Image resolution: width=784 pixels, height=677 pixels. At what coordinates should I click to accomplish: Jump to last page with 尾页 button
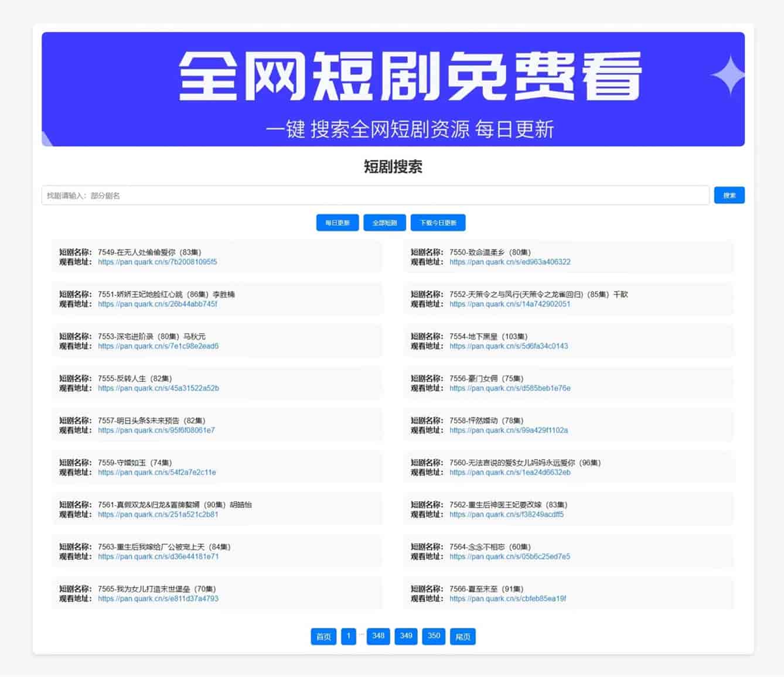[462, 637]
